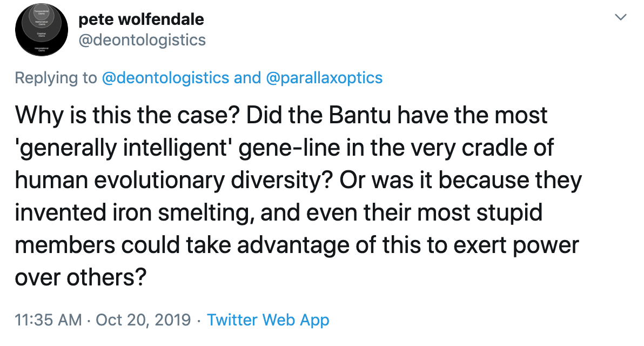
Task: Click the final line "over others?"
Action: [81, 277]
